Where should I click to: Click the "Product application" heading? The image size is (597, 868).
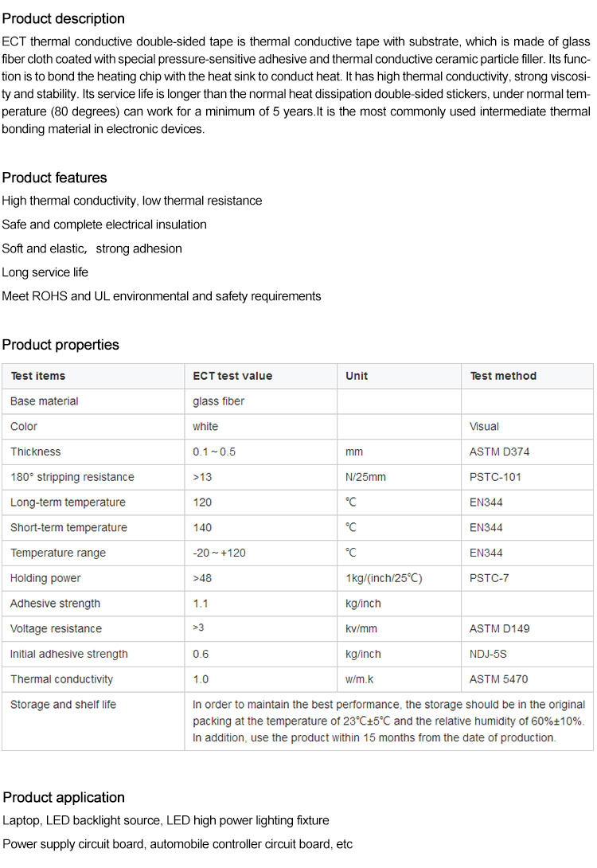point(64,797)
